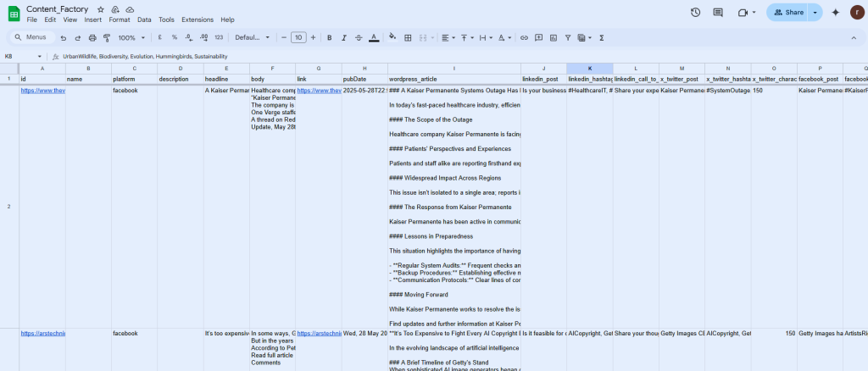Insert chart from toolbar
Image resolution: width=868 pixels, height=371 pixels.
point(554,37)
